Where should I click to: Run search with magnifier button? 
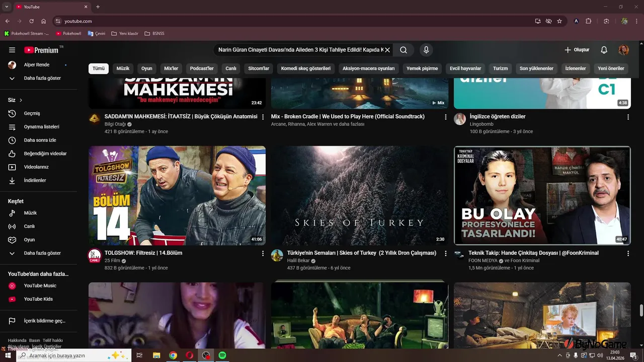tap(404, 50)
